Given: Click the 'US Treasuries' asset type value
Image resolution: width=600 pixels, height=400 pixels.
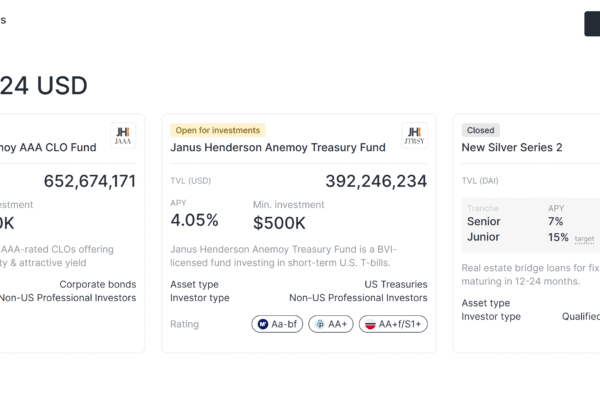Looking at the screenshot, I should 395,284.
